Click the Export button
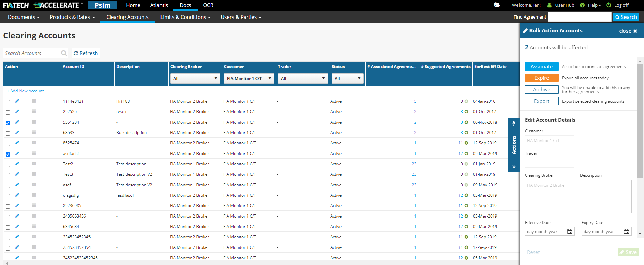 [542, 101]
